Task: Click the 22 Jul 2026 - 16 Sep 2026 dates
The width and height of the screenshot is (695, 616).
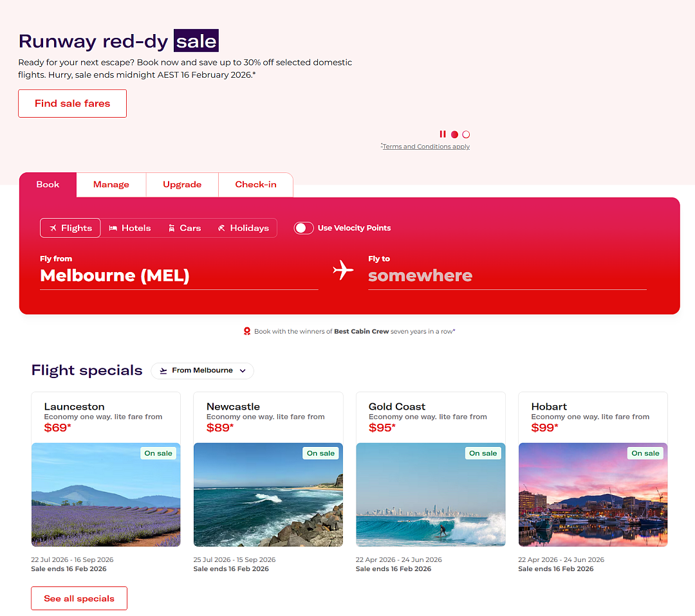Action: click(x=72, y=560)
